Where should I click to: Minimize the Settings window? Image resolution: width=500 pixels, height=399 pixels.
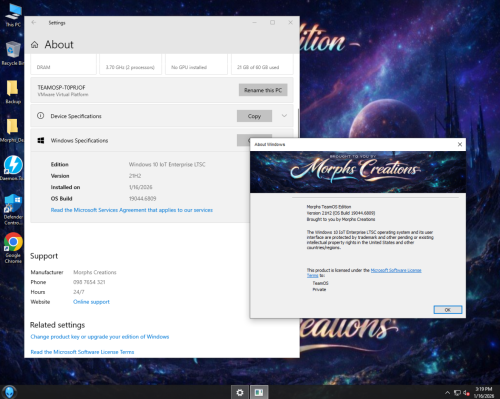click(x=254, y=23)
